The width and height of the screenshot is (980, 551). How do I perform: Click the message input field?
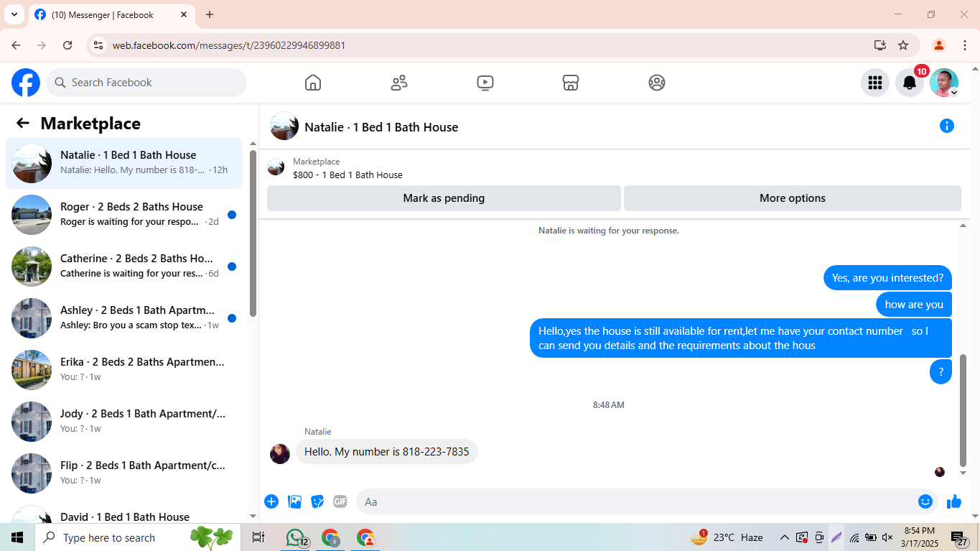(636, 501)
